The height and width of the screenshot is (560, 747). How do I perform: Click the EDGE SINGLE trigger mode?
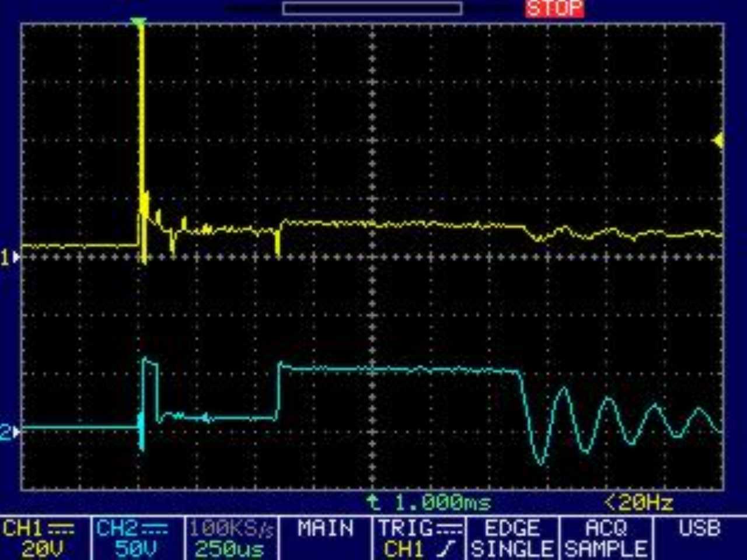(x=512, y=538)
